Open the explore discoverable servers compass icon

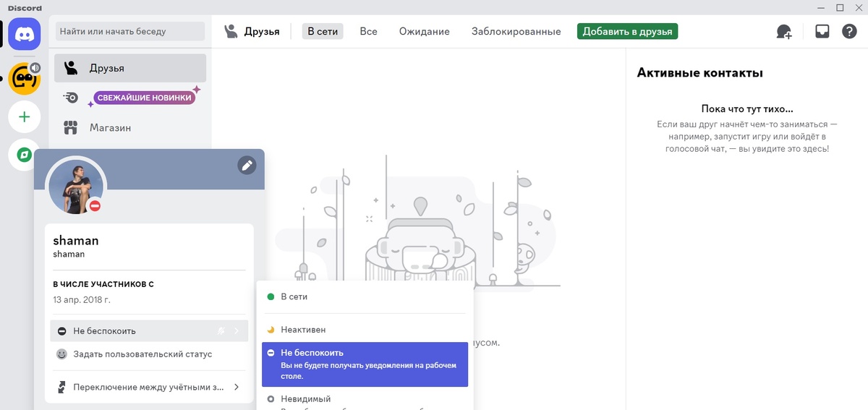click(25, 155)
